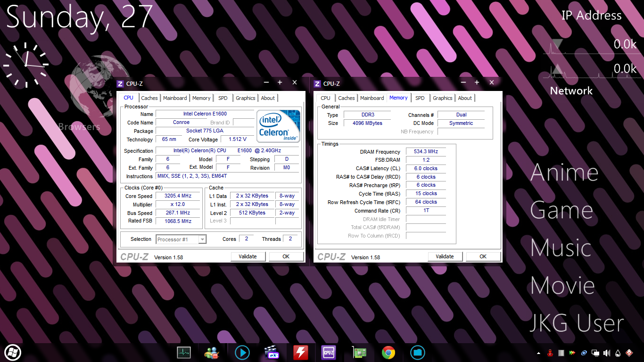This screenshot has height=362, width=644.
Task: Switch to SPD tab in Processor window
Action: [223, 98]
